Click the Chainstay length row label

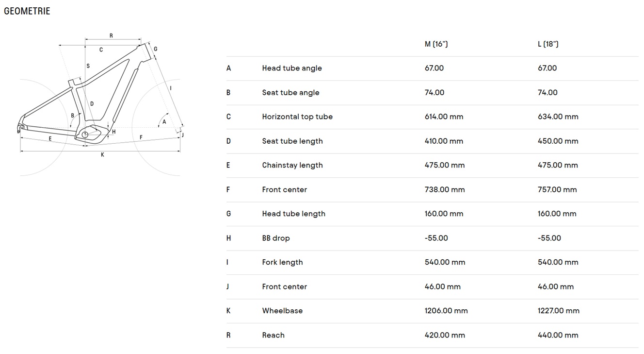coord(292,166)
